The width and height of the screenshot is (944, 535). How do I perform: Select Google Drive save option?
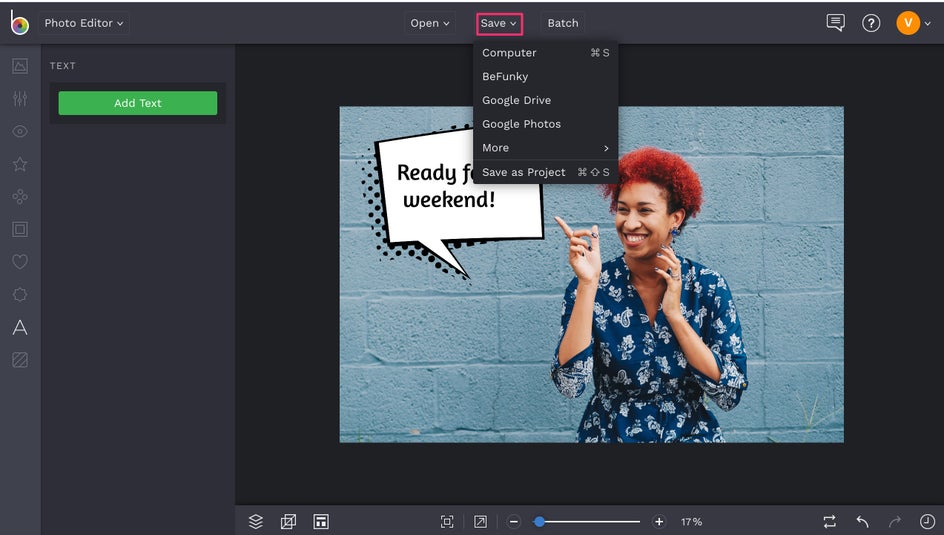tap(516, 100)
